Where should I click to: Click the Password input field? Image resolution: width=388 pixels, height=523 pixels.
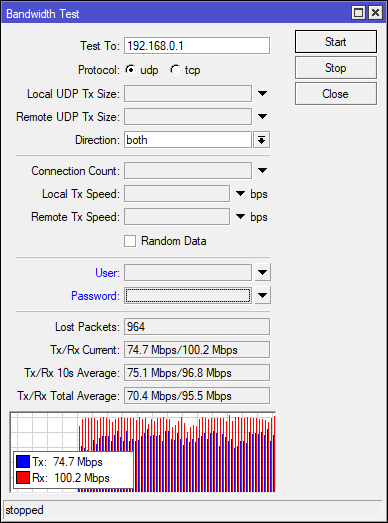[188, 296]
